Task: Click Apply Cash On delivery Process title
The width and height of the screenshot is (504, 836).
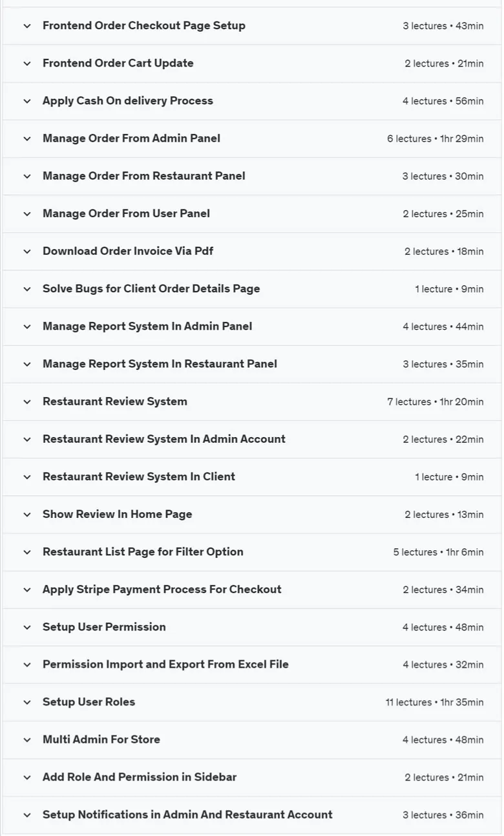Action: pos(128,101)
